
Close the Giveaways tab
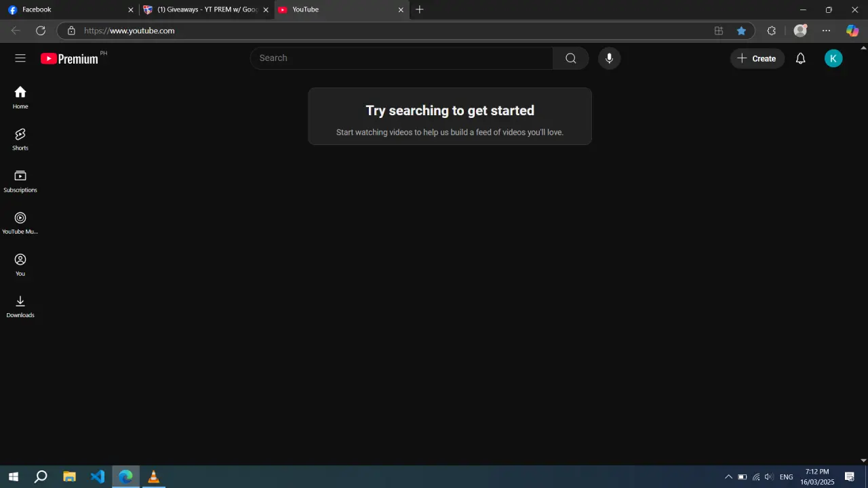click(x=266, y=9)
